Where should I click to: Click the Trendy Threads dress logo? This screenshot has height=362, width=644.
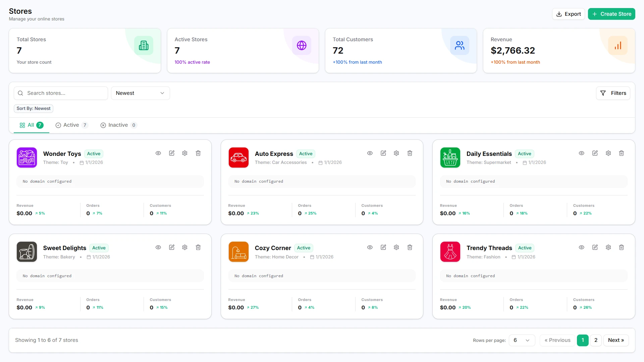pyautogui.click(x=450, y=252)
